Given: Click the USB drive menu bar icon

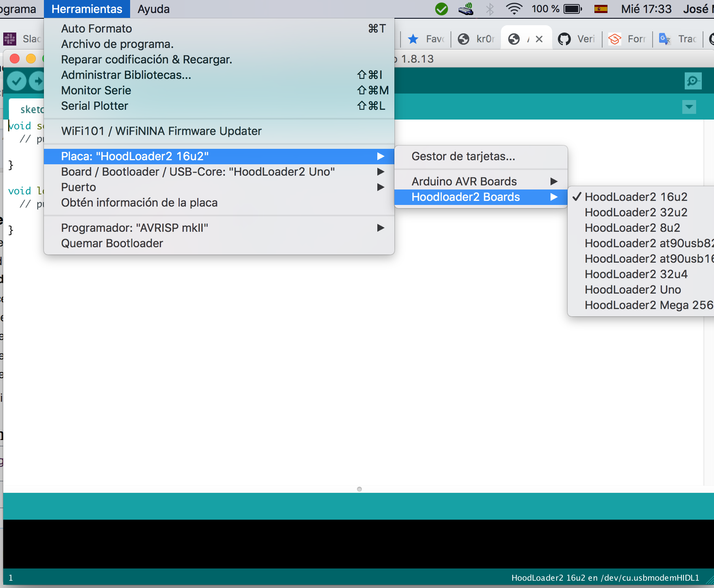Looking at the screenshot, I should coord(466,9).
